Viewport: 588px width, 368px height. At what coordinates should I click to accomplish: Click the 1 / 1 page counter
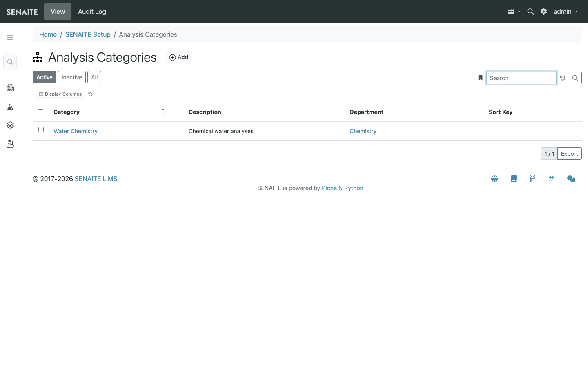tap(549, 154)
